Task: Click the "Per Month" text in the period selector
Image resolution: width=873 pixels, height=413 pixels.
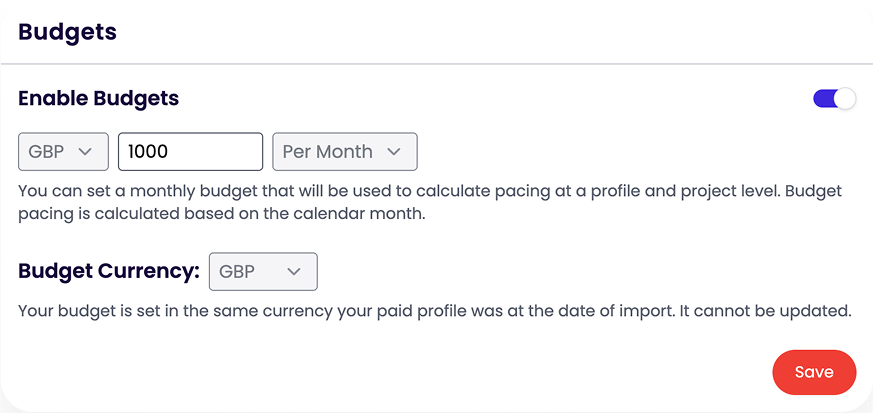Action: [x=327, y=152]
